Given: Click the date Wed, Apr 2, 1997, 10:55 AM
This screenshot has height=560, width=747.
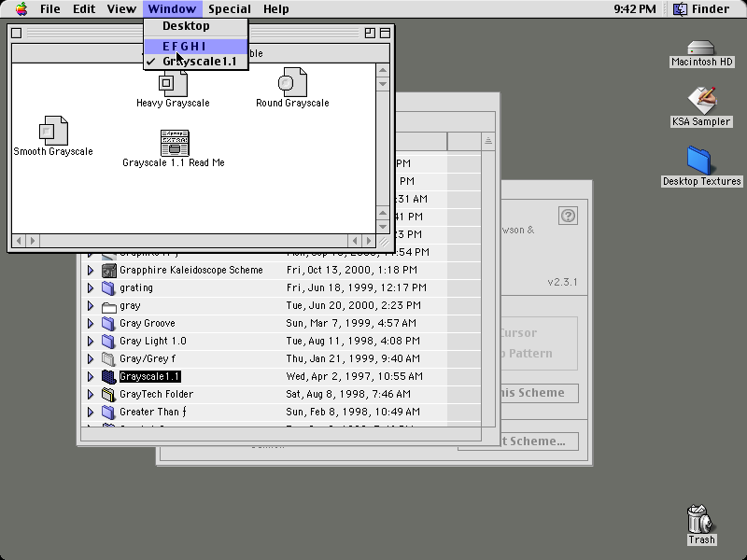Looking at the screenshot, I should point(355,376).
